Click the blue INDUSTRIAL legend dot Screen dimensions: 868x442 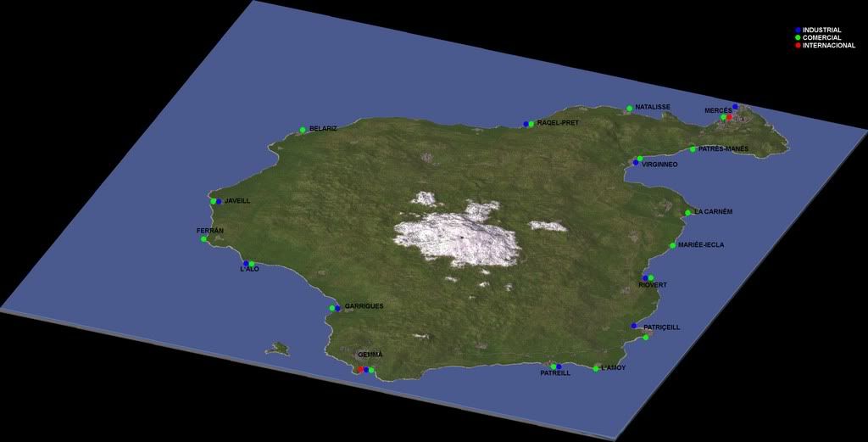[798, 30]
